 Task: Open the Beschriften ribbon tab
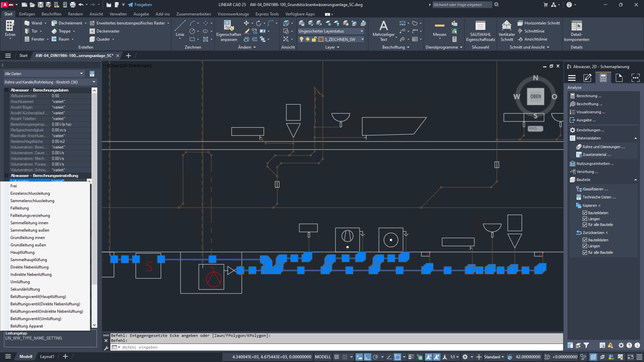pos(51,14)
